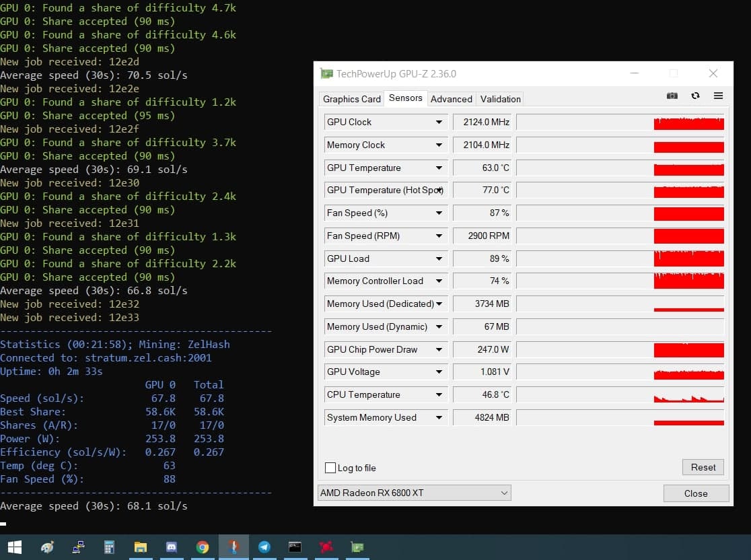
Task: Expand the Fan Speed (%) dropdown
Action: (x=439, y=213)
